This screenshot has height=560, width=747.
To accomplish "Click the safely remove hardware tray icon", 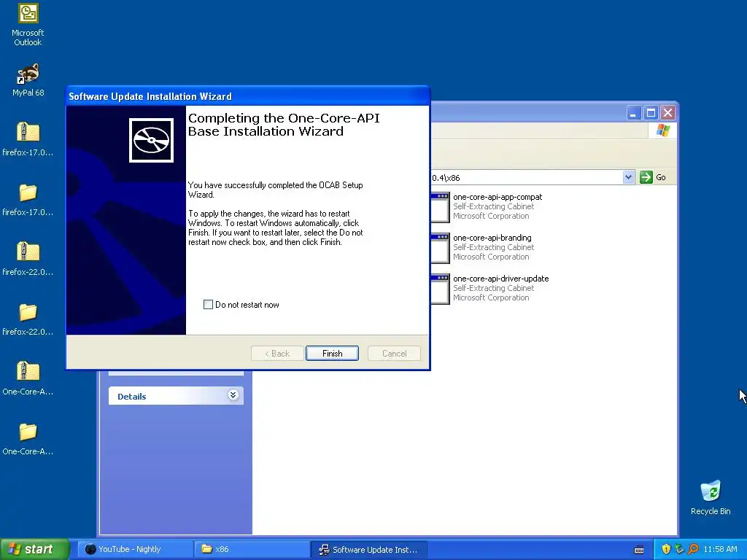I will point(679,549).
